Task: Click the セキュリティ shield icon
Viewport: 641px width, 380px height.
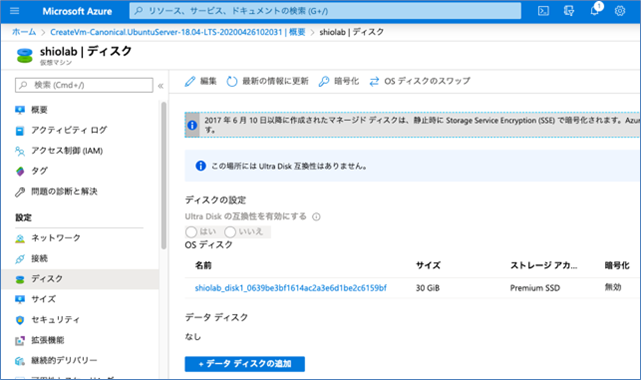Action: click(20, 320)
